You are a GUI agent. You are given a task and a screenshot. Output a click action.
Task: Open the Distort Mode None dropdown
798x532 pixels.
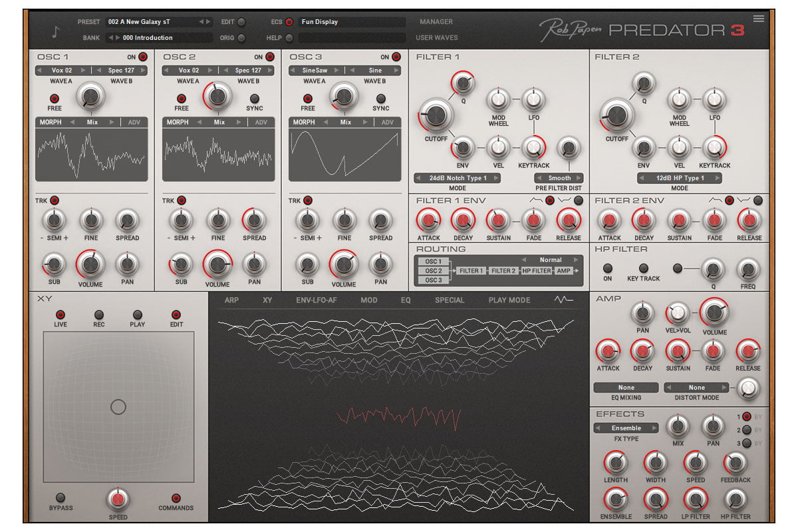tap(696, 388)
